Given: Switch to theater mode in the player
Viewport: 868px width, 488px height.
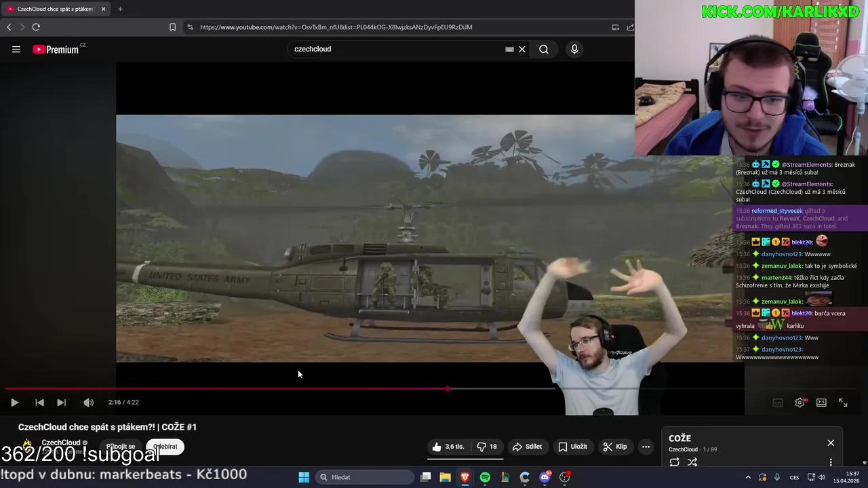Looking at the screenshot, I should pyautogui.click(x=821, y=403).
